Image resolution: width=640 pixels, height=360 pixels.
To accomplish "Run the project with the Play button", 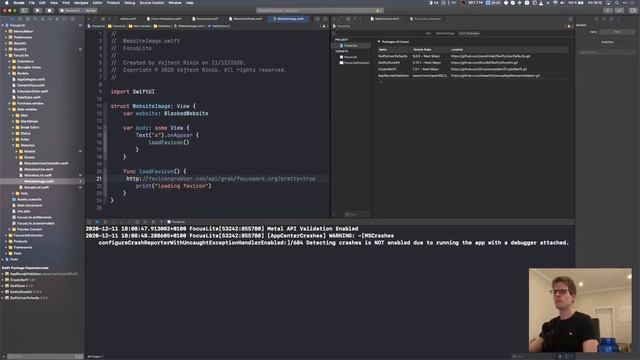I will (x=37, y=10).
